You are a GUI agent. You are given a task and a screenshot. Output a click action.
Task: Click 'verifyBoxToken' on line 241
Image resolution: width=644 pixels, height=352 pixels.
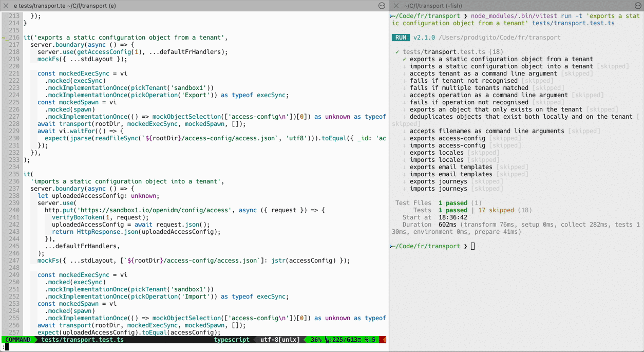[x=77, y=217]
